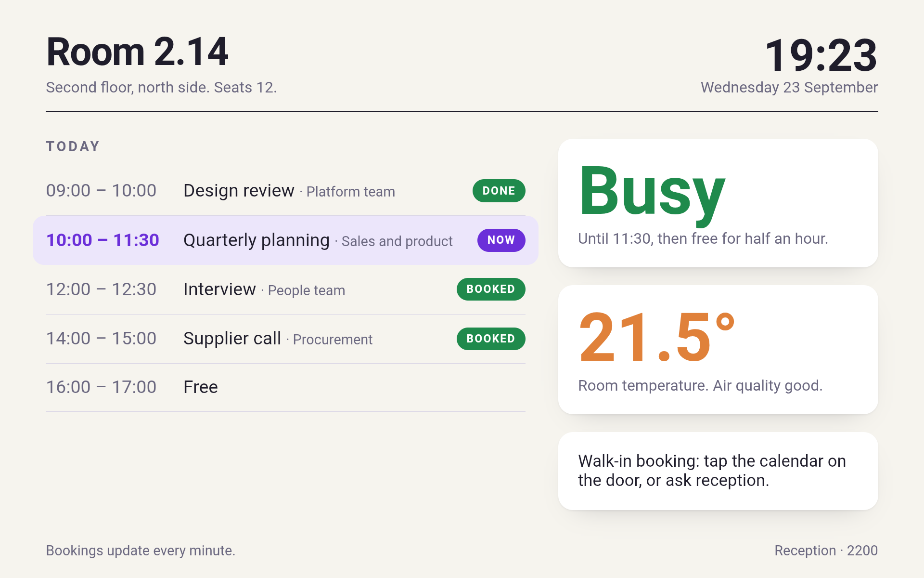The height and width of the screenshot is (578, 924).
Task: Click the 19:23 clock display
Action: point(821,55)
